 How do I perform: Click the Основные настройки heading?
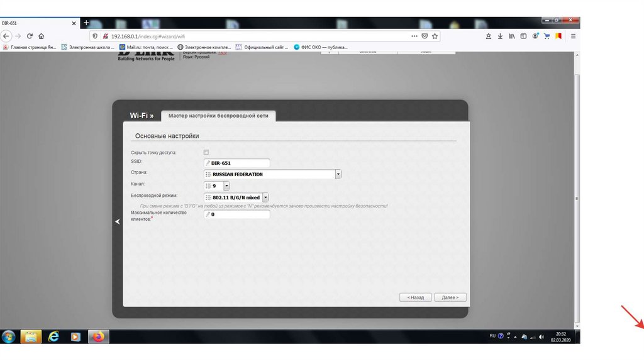point(167,136)
